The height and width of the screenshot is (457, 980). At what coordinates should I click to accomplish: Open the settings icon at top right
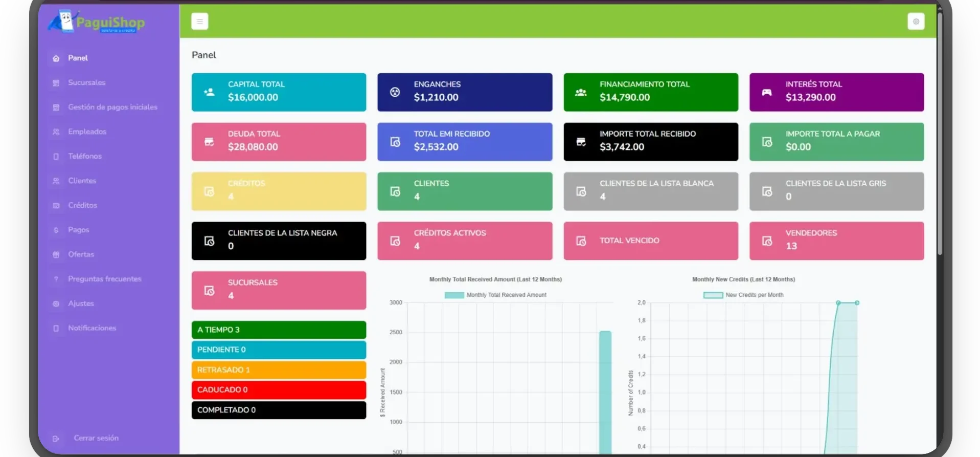[916, 21]
